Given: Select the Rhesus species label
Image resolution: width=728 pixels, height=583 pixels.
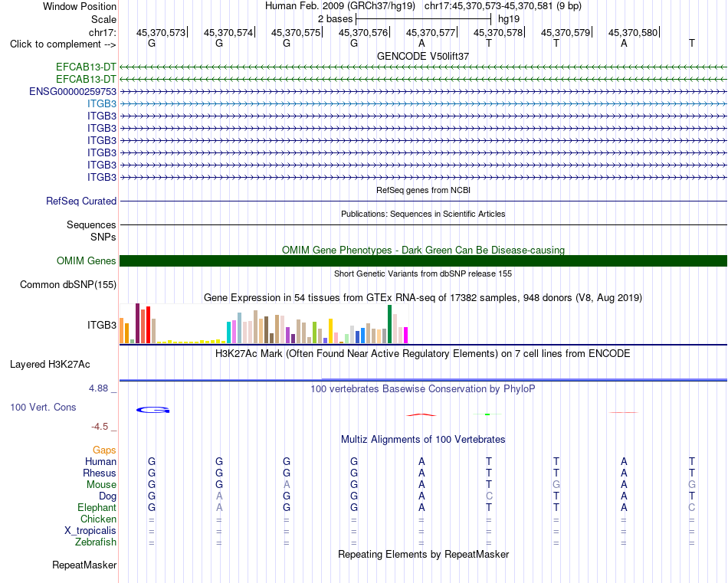Looking at the screenshot, I should pos(100,473).
